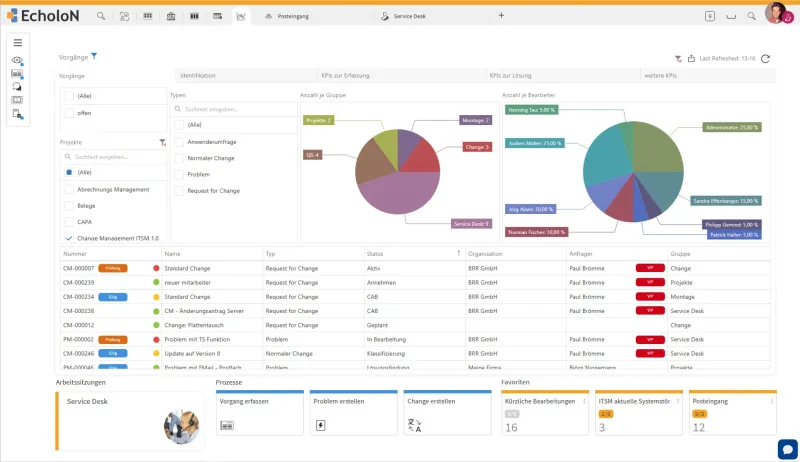Click the eye icon in the left sidebar
The width and height of the screenshot is (800, 462).
[17, 61]
